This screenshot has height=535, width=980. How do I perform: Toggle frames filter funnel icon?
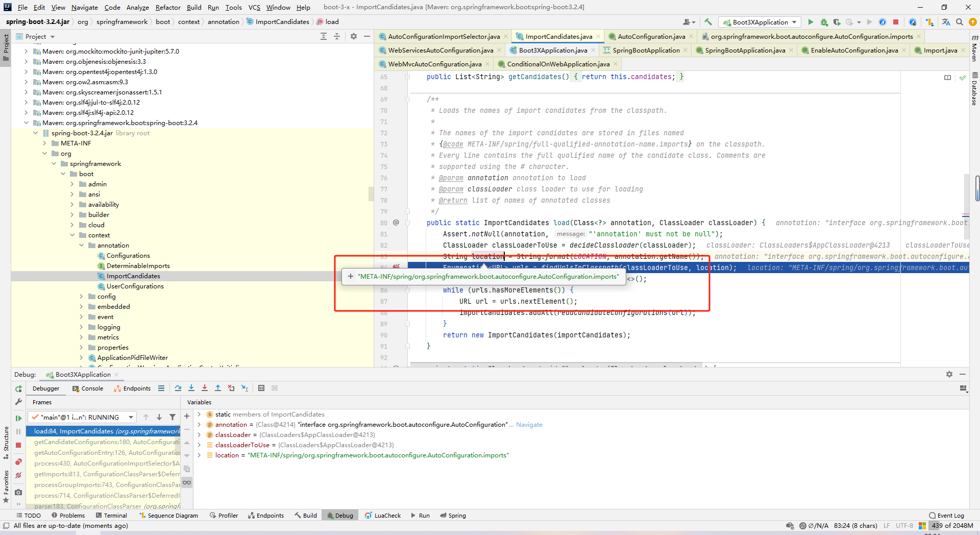click(173, 417)
